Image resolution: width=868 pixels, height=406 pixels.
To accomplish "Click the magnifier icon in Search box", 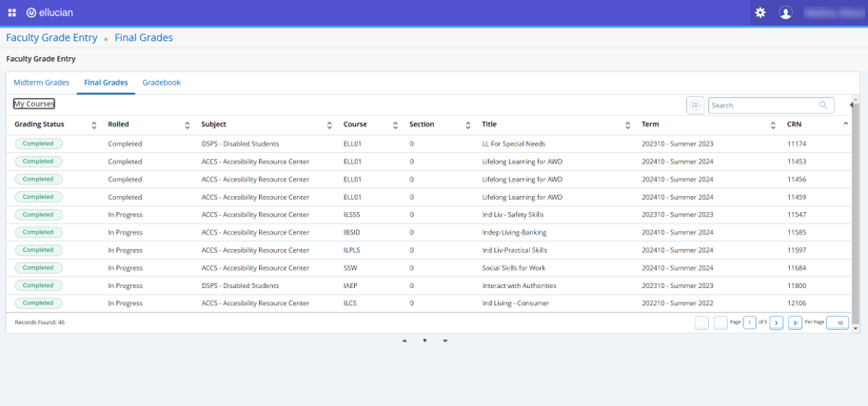I will pyautogui.click(x=823, y=106).
